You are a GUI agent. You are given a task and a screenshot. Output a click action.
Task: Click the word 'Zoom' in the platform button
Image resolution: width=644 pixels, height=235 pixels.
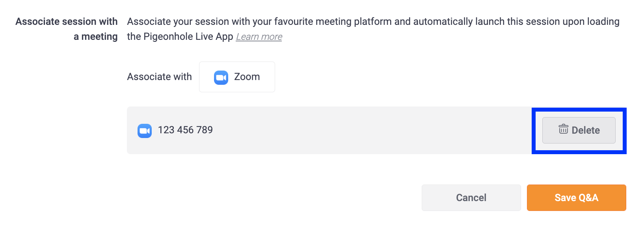tap(247, 77)
